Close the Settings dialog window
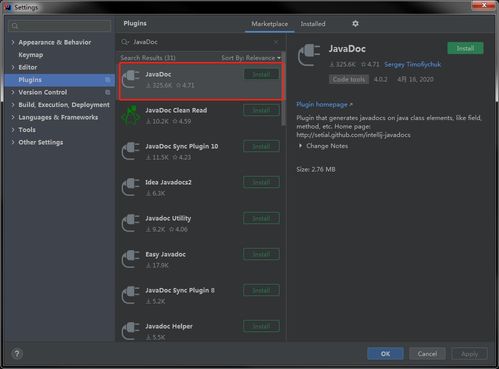The height and width of the screenshot is (369, 499). [x=484, y=6]
